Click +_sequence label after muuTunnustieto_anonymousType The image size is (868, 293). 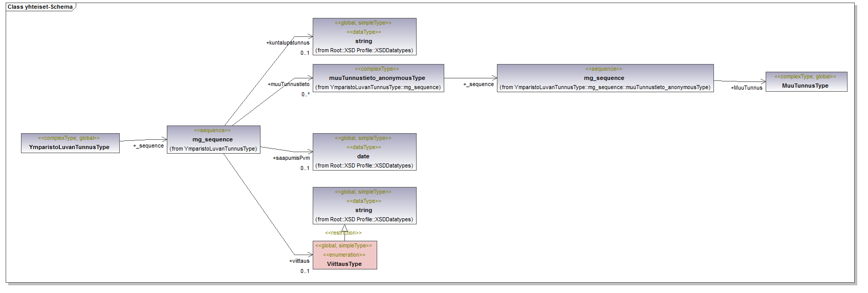click(x=479, y=84)
